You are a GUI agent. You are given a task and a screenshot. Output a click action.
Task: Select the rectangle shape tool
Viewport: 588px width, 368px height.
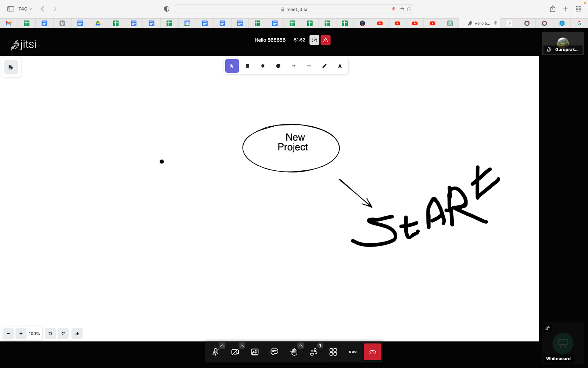pyautogui.click(x=247, y=66)
